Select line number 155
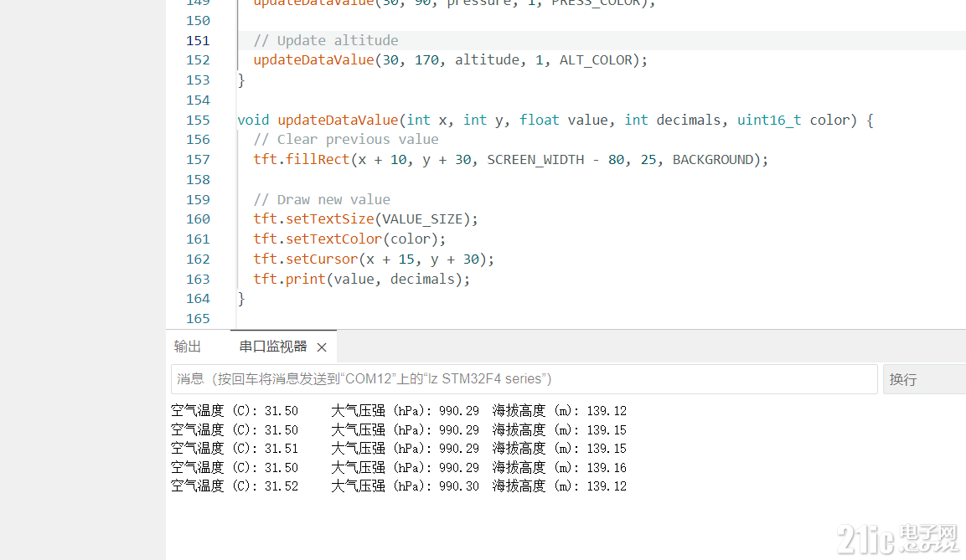Screen dimensions: 966x560 198,120
